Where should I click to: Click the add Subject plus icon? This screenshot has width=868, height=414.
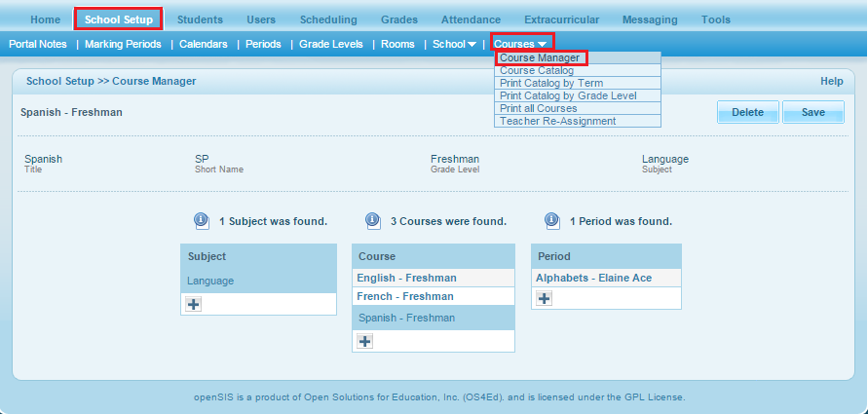[x=194, y=305]
